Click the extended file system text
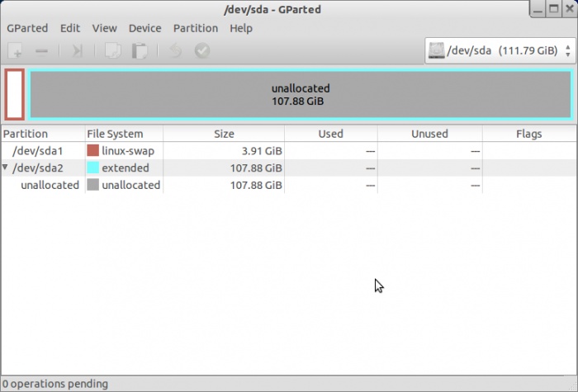Image resolution: width=578 pixels, height=392 pixels. (126, 168)
